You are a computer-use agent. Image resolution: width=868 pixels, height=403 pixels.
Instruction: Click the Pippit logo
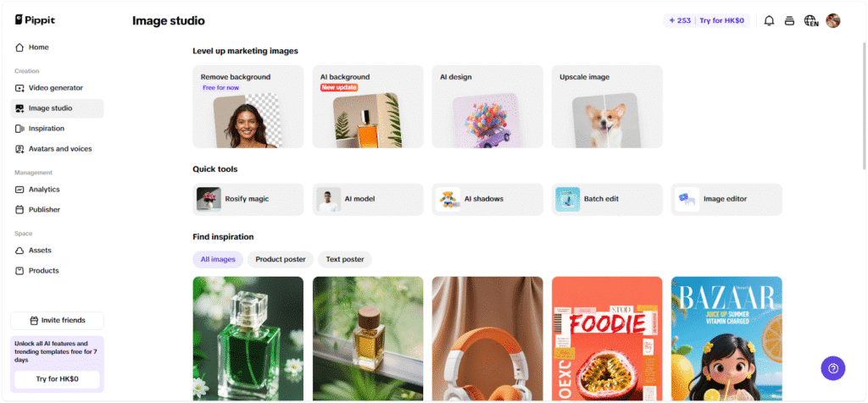pos(35,20)
